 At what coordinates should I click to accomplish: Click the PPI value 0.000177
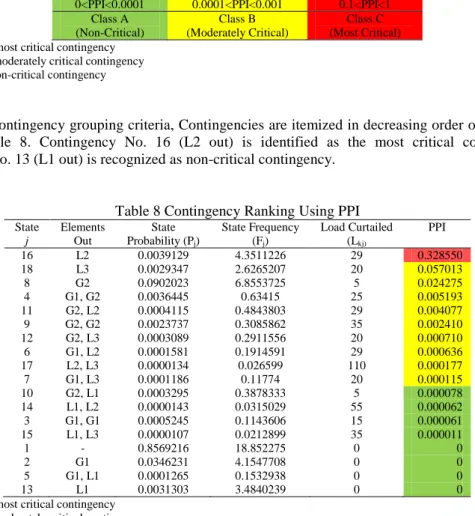439,366
